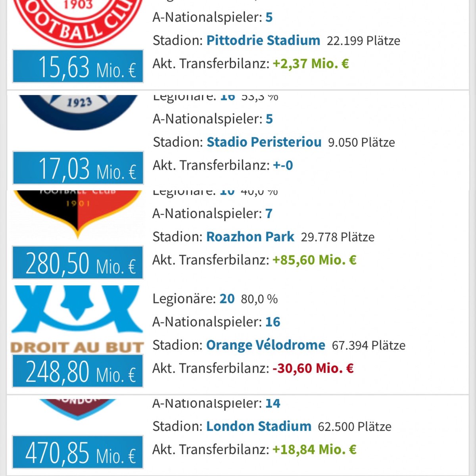This screenshot has height=476, width=476.
Task: Click the Pittodrie Stadium link
Action: click(x=263, y=40)
